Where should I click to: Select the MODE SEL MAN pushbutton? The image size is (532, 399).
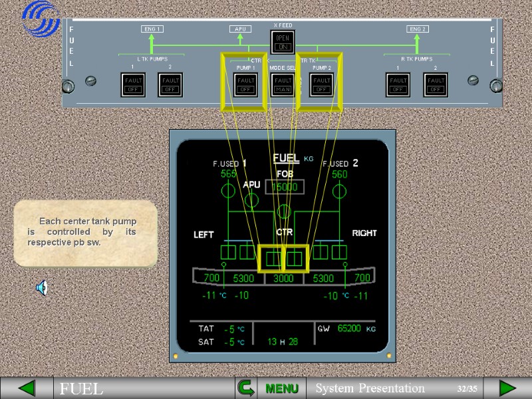282,85
